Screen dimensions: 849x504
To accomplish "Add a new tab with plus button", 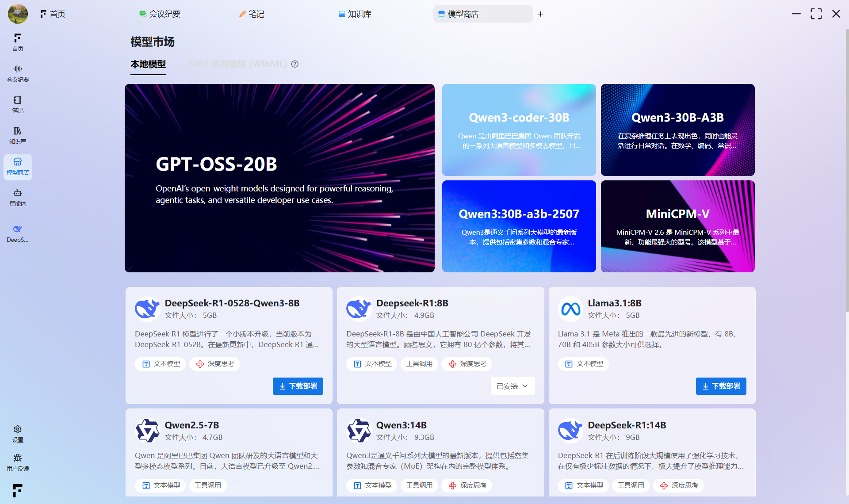I will point(540,14).
